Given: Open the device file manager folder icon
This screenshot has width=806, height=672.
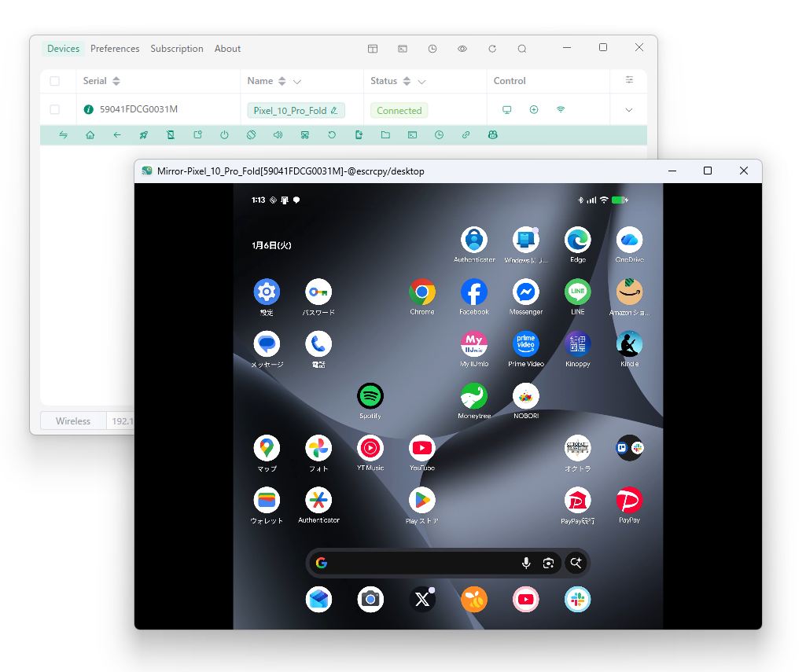Looking at the screenshot, I should (x=385, y=134).
